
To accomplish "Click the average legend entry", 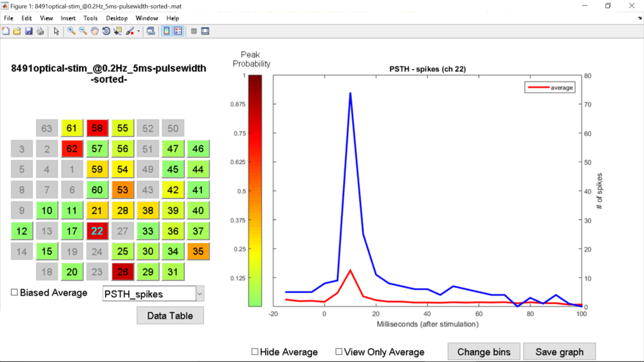I will pyautogui.click(x=550, y=88).
